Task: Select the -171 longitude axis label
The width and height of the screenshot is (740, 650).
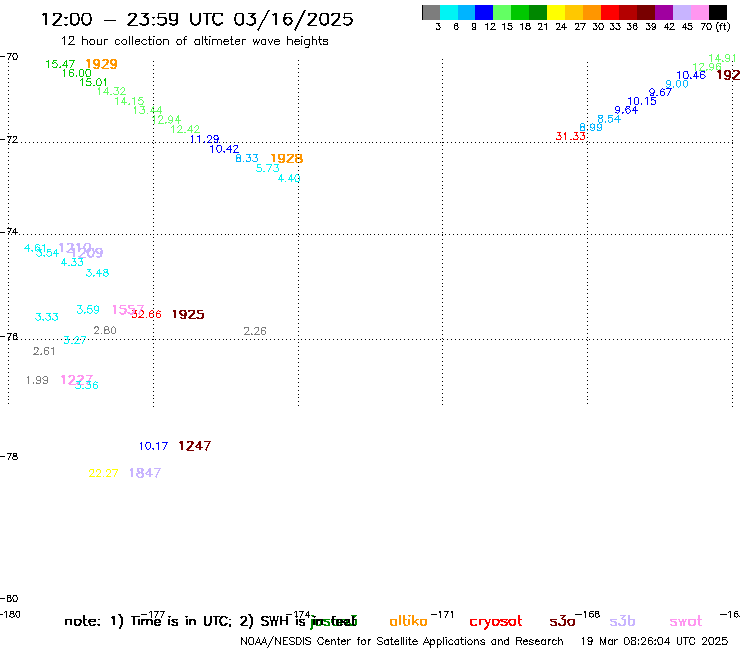Action: point(442,615)
